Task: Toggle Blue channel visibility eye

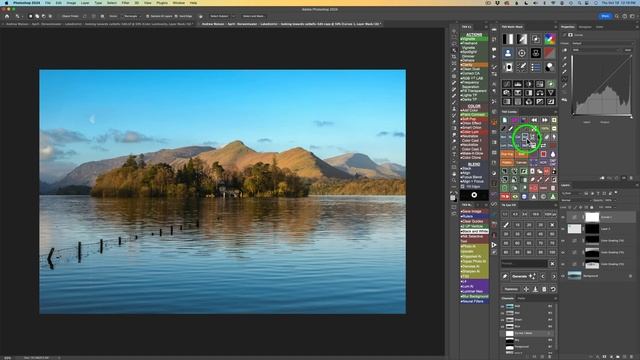Action: pos(502,327)
